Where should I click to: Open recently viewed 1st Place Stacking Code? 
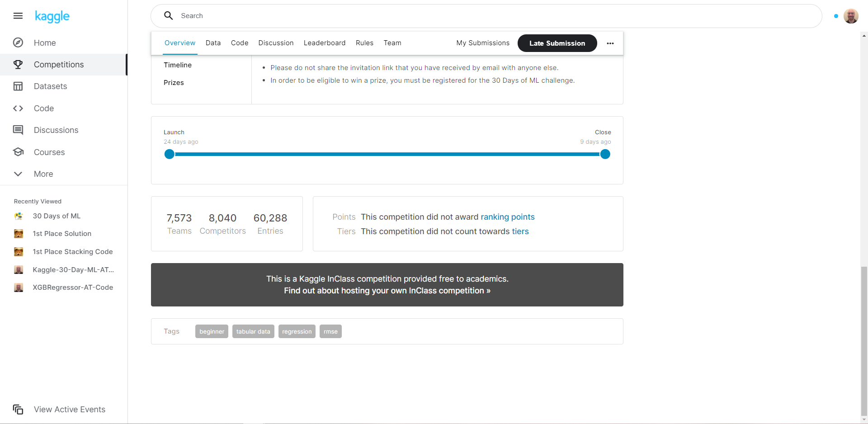(73, 252)
